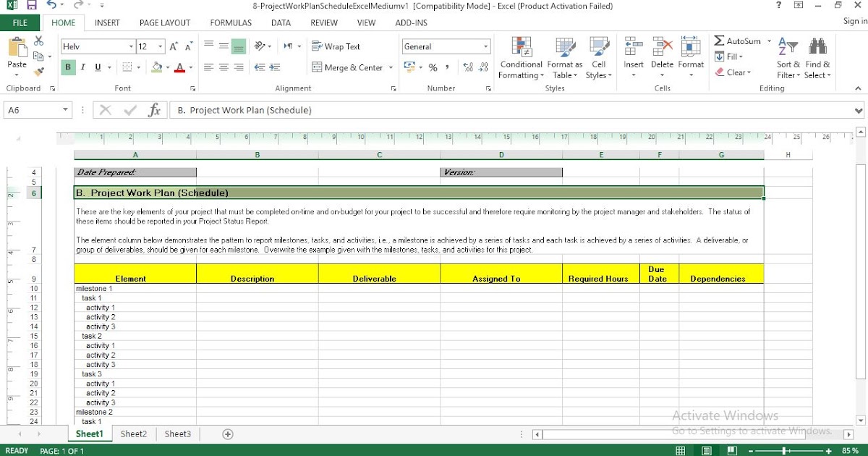Screen dimensions: 868x456
Task: Click the Copy icon in Clipboard
Action: (x=38, y=56)
